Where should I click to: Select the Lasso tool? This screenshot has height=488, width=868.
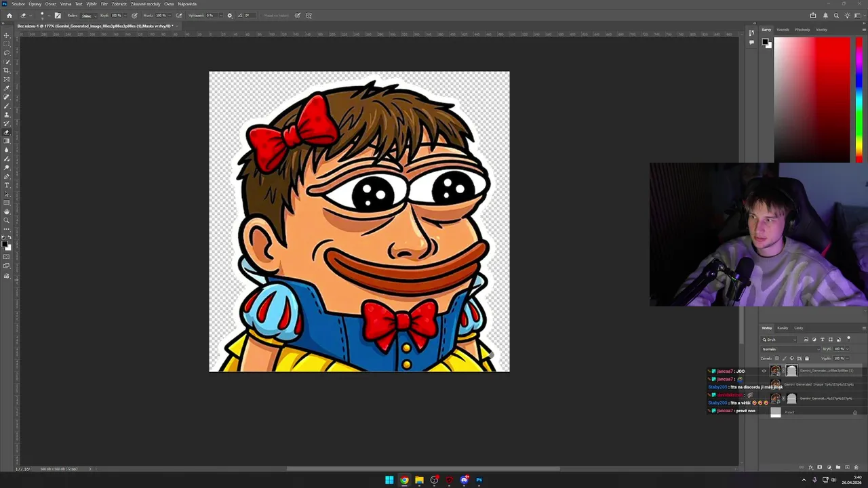[x=7, y=52]
